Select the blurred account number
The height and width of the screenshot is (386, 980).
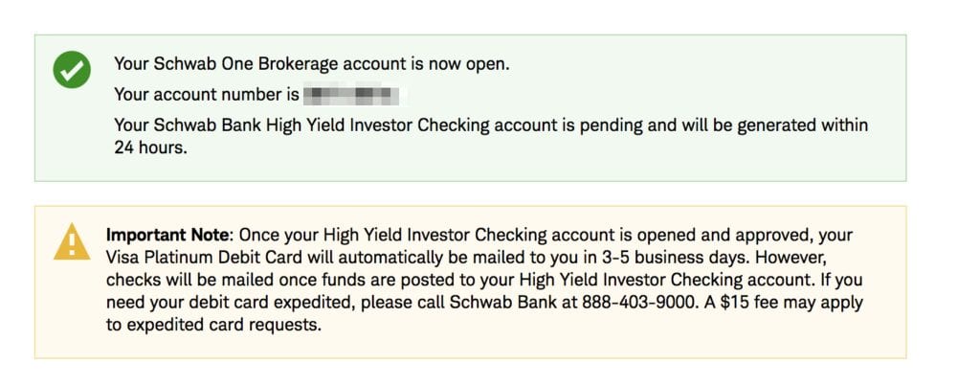pyautogui.click(x=351, y=95)
